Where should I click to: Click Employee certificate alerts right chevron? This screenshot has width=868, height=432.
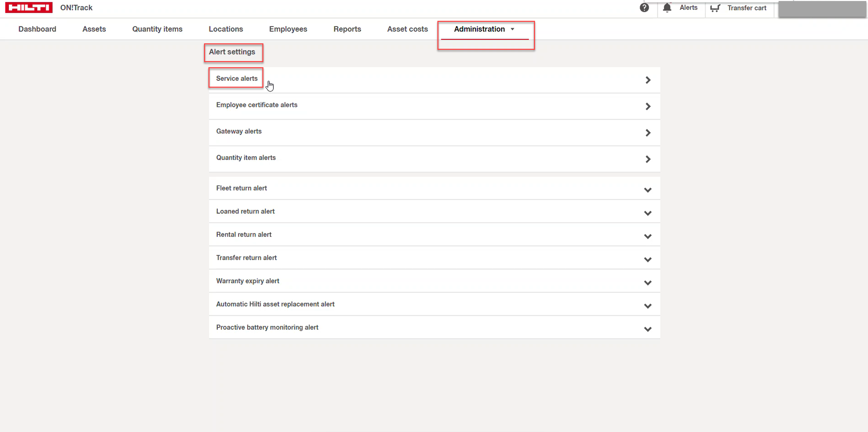pos(648,106)
